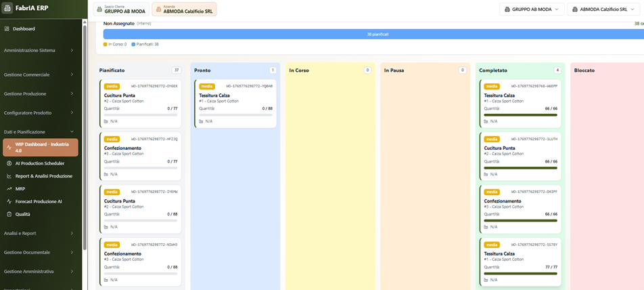Viewport: 644px width, 290px height.
Task: Click the Spazio Cliente building icon
Action: (x=99, y=9)
